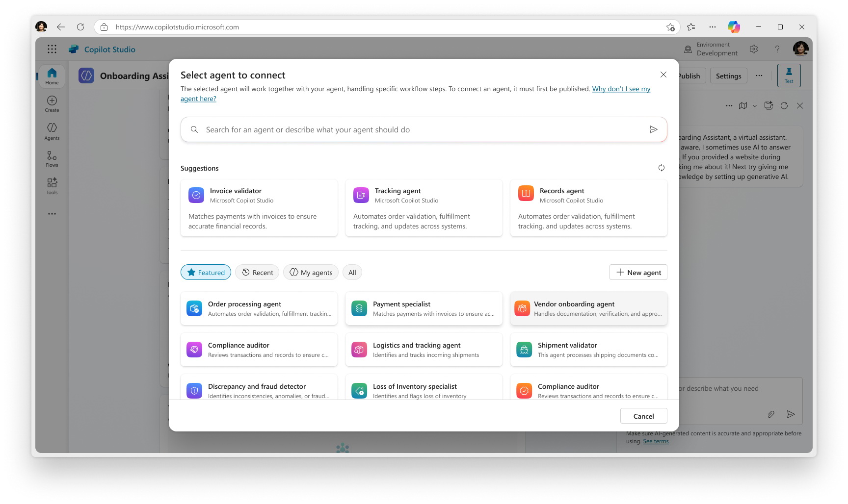Open the Settings button in header

pyautogui.click(x=729, y=76)
